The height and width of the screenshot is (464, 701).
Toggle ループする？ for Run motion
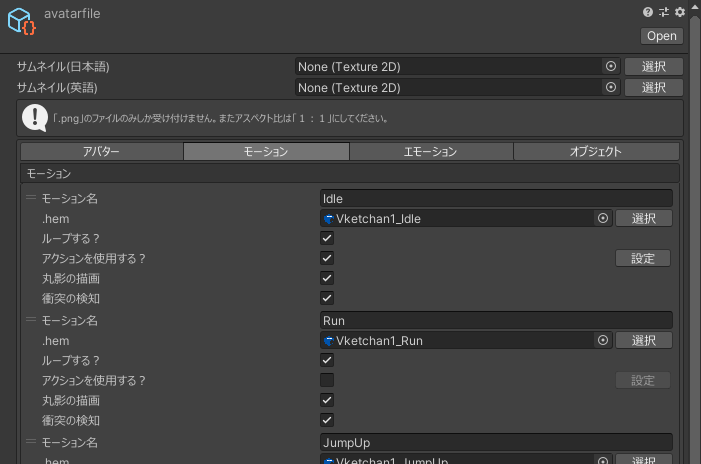coord(327,360)
